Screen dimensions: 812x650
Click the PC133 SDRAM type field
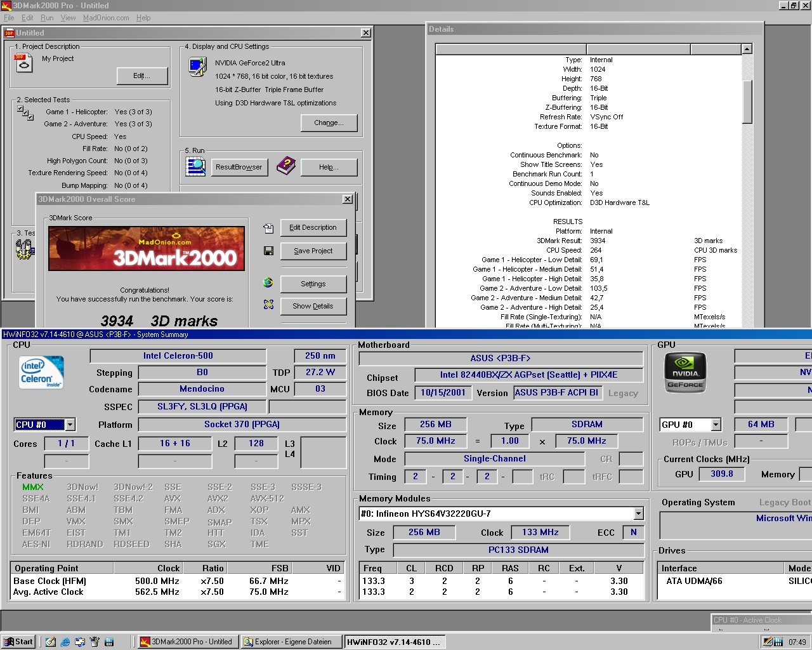point(519,550)
